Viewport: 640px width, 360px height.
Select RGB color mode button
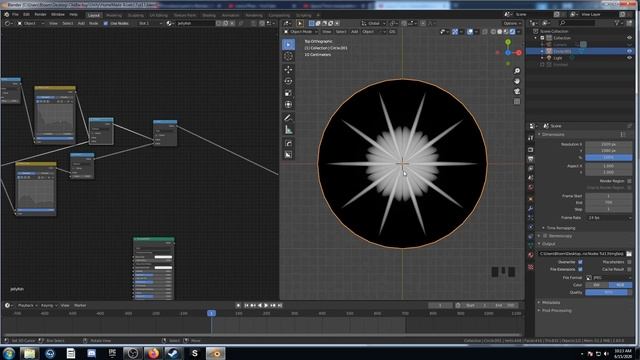(x=620, y=285)
